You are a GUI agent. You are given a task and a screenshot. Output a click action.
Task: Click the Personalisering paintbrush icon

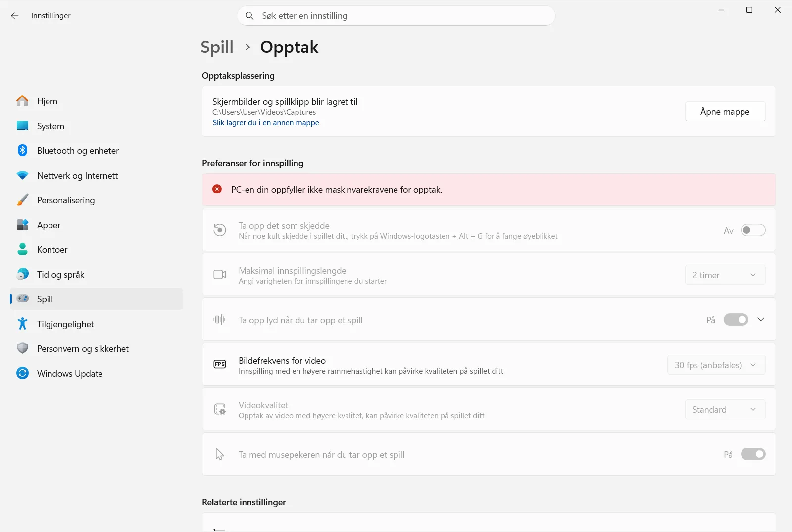click(22, 200)
